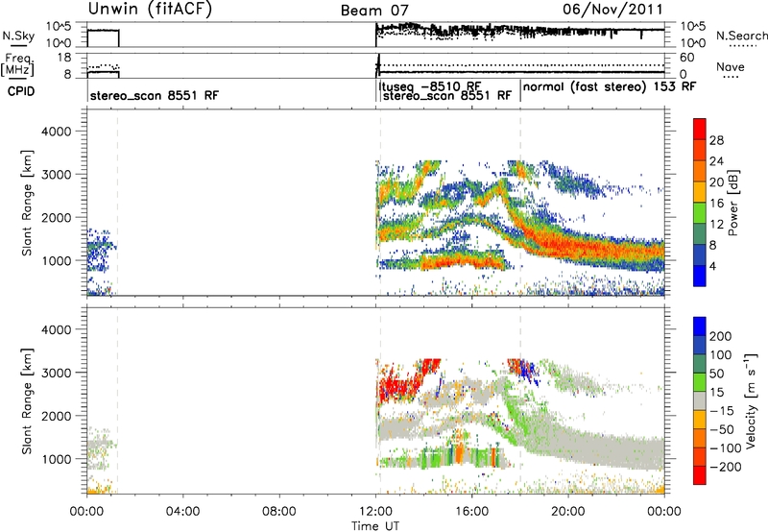Click the 'Velocity [m s-1]' colorbar label

(x=751, y=400)
